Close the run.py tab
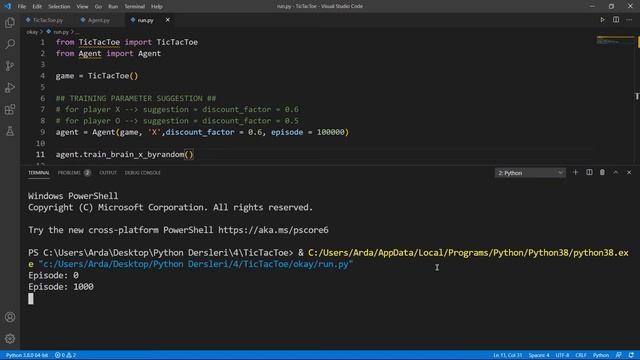This screenshot has height=360, width=640. (167, 20)
